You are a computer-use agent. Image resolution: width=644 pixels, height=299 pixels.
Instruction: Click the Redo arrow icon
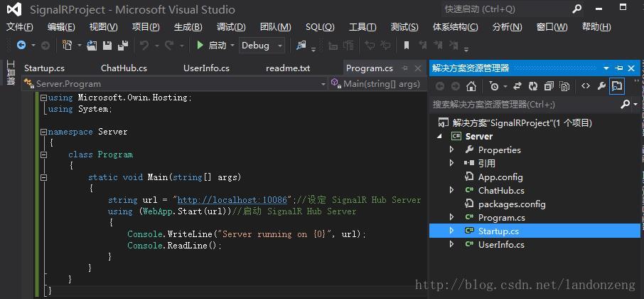pyautogui.click(x=169, y=46)
